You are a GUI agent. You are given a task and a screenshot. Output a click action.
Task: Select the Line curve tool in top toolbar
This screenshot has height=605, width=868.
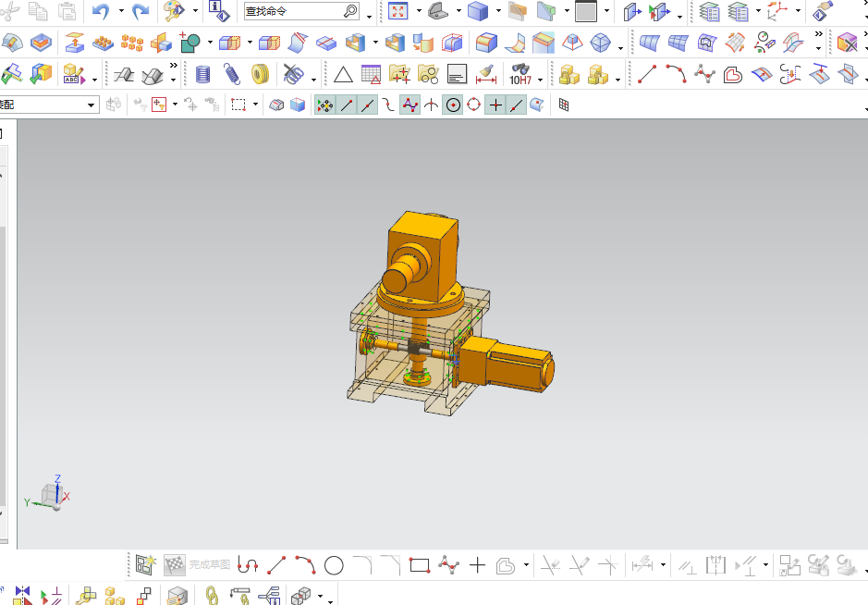point(646,74)
